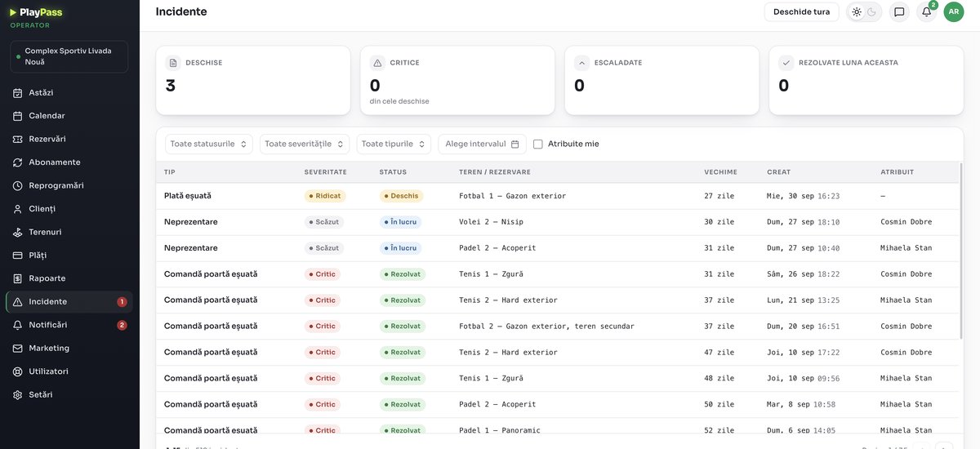Open Neprezentare row for Padel 2 – Acoperit
Screen dimensions: 980x449
(558, 248)
